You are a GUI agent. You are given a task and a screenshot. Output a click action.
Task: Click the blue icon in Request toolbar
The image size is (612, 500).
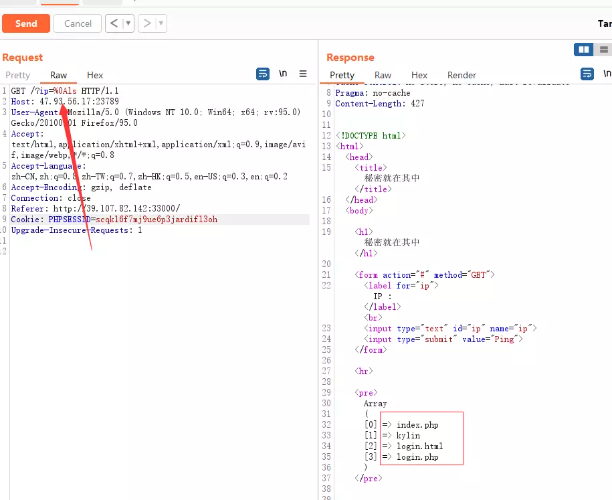(263, 74)
